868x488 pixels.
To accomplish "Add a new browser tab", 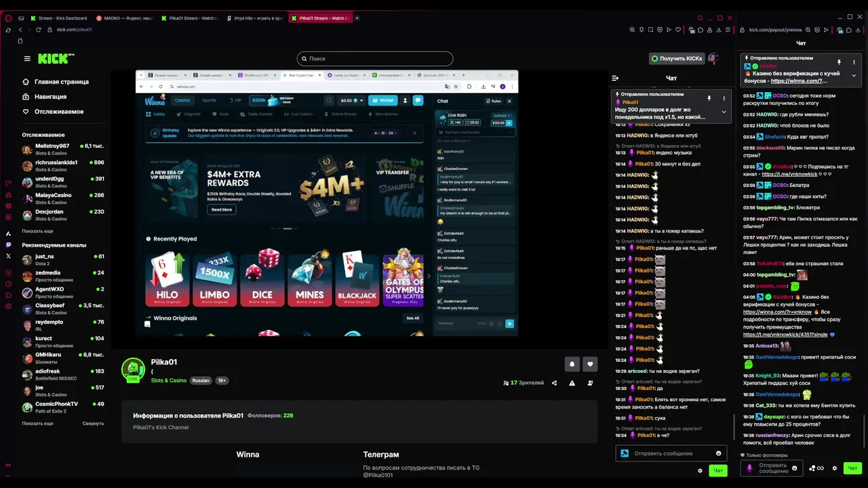I will click(x=357, y=18).
